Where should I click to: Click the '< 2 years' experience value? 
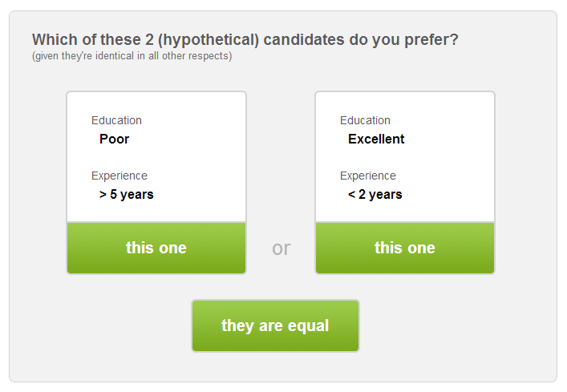pyautogui.click(x=375, y=194)
